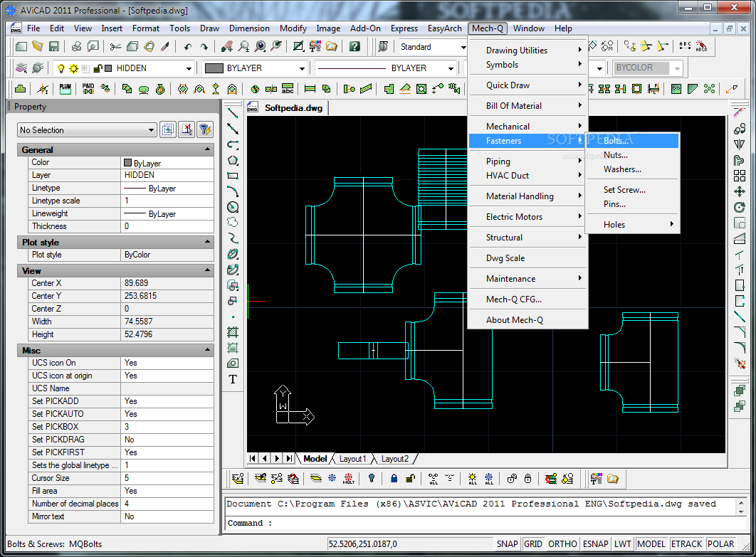The height and width of the screenshot is (557, 756).
Task: Click the lock layer icon in bottom toolbar
Action: point(394,479)
